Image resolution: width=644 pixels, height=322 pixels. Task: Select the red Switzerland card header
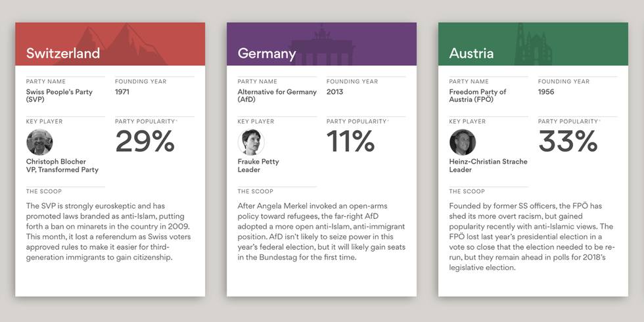66,53
